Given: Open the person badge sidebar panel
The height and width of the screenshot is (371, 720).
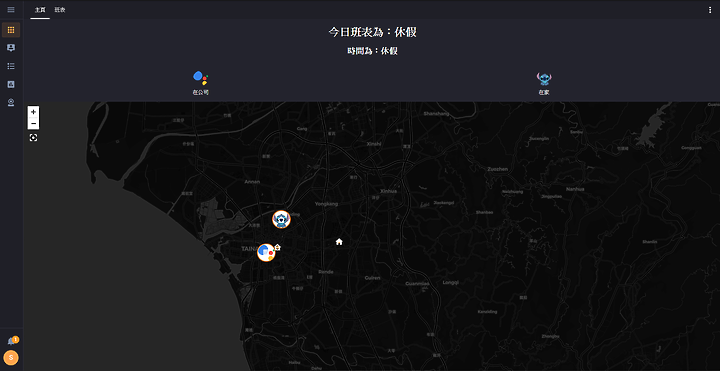Looking at the screenshot, I should (x=11, y=48).
